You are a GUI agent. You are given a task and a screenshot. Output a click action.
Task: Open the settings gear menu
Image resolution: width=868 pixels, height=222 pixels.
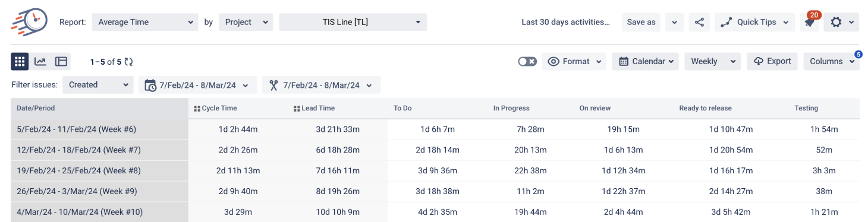coord(841,22)
